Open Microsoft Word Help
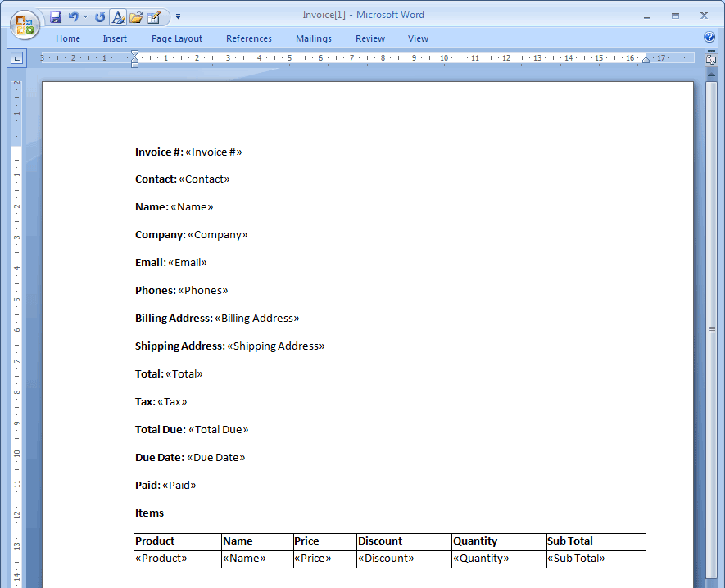Viewport: 725px width, 588px height. point(709,37)
